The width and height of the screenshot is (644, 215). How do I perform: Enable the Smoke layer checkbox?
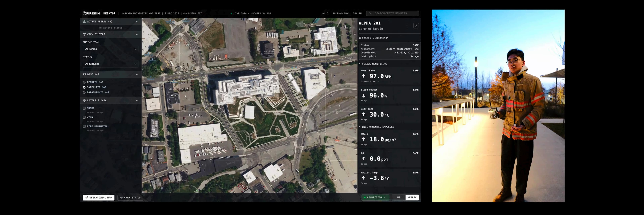[x=84, y=108]
